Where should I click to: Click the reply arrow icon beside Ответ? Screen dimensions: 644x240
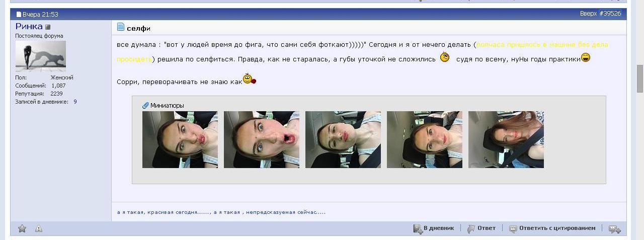click(x=471, y=229)
